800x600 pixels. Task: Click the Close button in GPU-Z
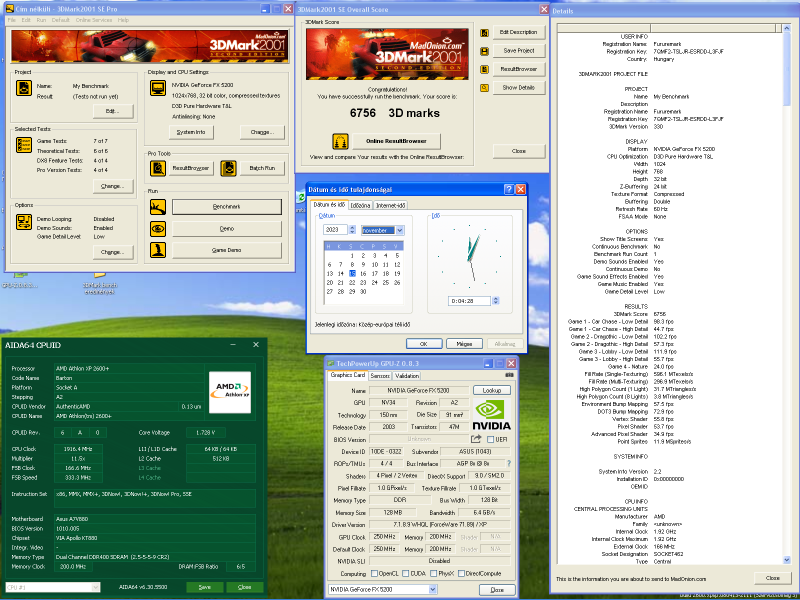pos(497,589)
